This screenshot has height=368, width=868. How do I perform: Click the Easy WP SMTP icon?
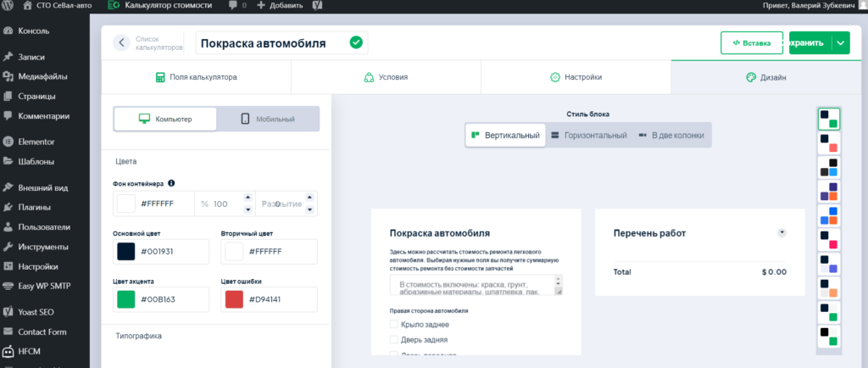point(8,286)
